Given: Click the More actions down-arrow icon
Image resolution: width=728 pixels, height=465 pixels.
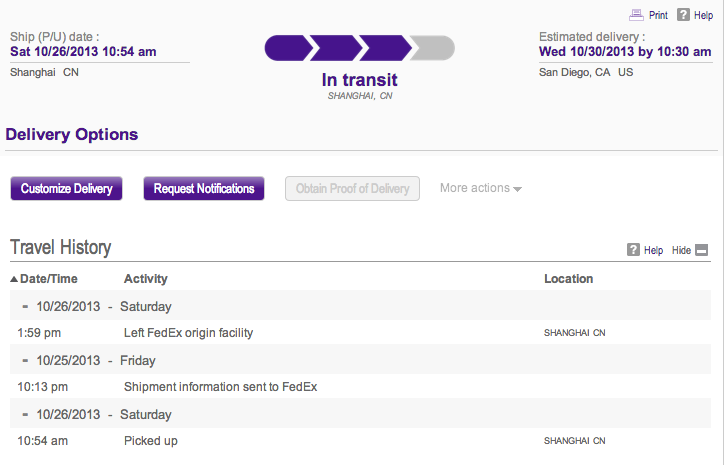Looking at the screenshot, I should coord(517,189).
